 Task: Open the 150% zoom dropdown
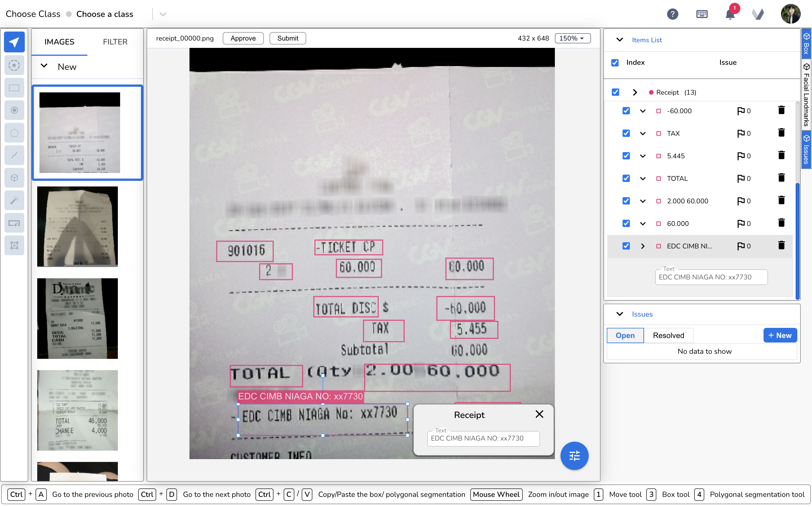pyautogui.click(x=572, y=38)
